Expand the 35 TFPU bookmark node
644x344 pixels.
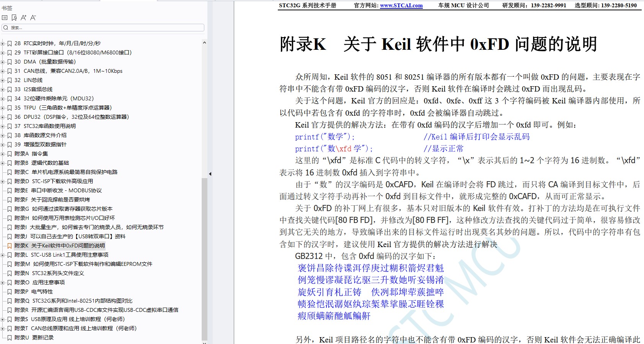pos(3,108)
